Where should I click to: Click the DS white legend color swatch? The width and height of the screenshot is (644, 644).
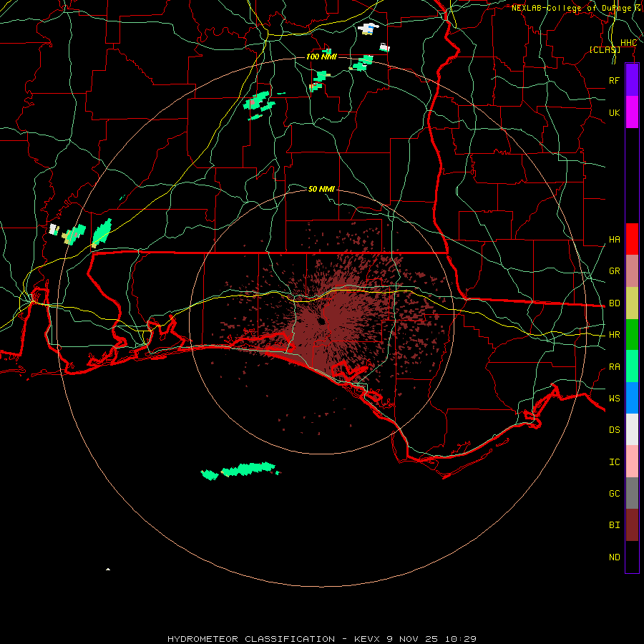pos(632,429)
